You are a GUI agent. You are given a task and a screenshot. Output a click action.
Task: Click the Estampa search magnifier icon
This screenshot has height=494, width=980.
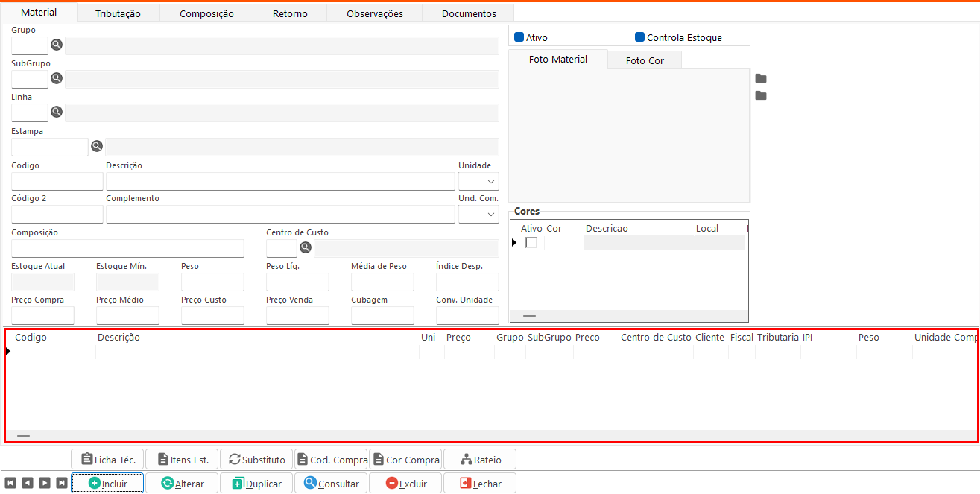[x=97, y=146]
